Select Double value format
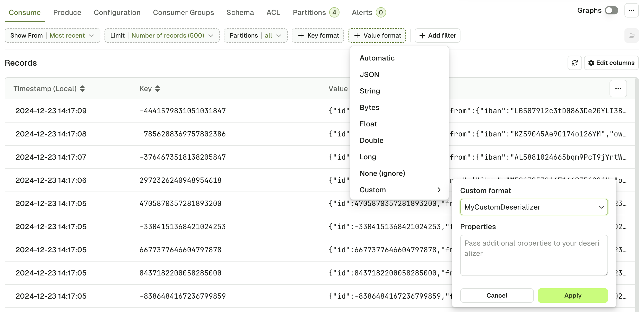This screenshot has width=644, height=312. [x=399, y=141]
